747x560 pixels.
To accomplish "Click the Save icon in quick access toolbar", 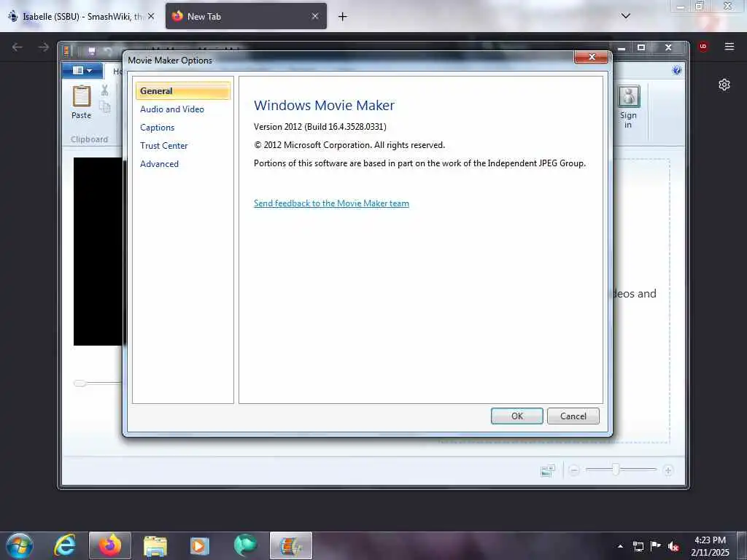I will coord(92,51).
